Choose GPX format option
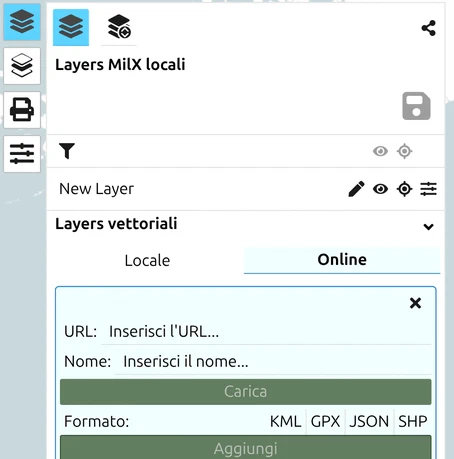The height and width of the screenshot is (459, 454). click(x=325, y=422)
